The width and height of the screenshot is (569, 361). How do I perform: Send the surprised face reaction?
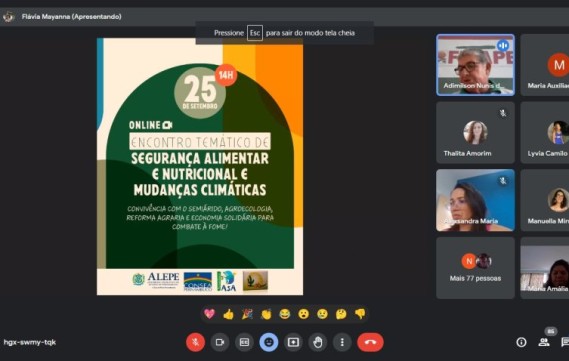(x=304, y=314)
